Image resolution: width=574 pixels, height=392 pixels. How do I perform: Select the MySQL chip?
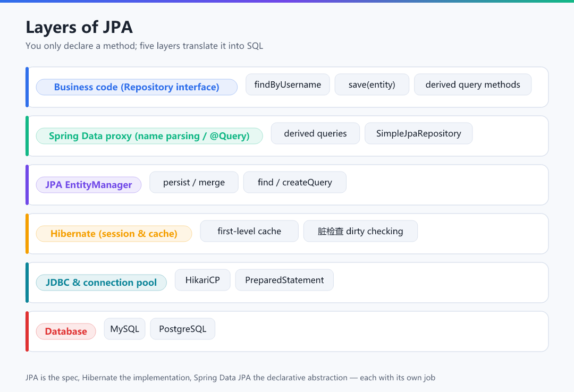pos(124,329)
